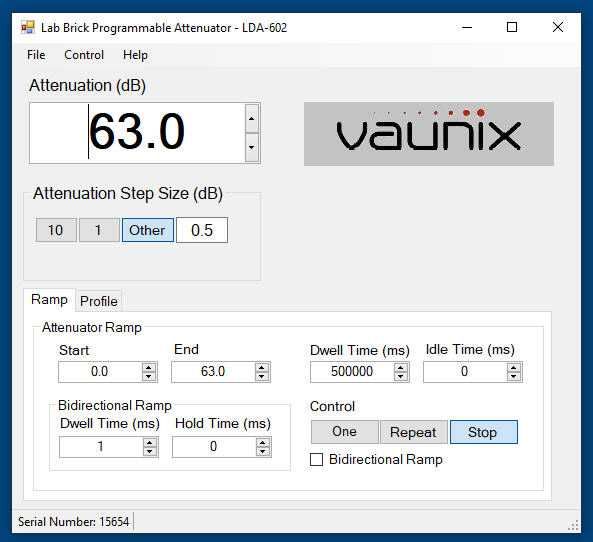Screen dimensions: 593x542
Task: Minimize the Lab Brick window
Action: [467, 27]
